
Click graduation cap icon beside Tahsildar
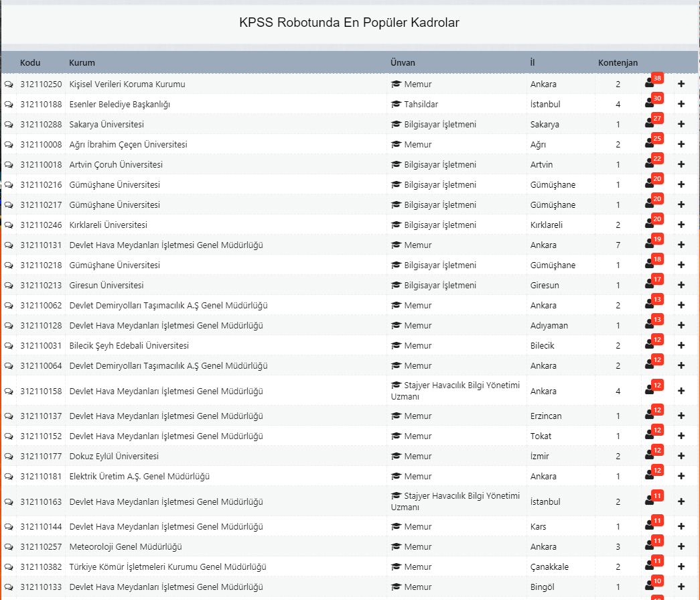pos(396,104)
